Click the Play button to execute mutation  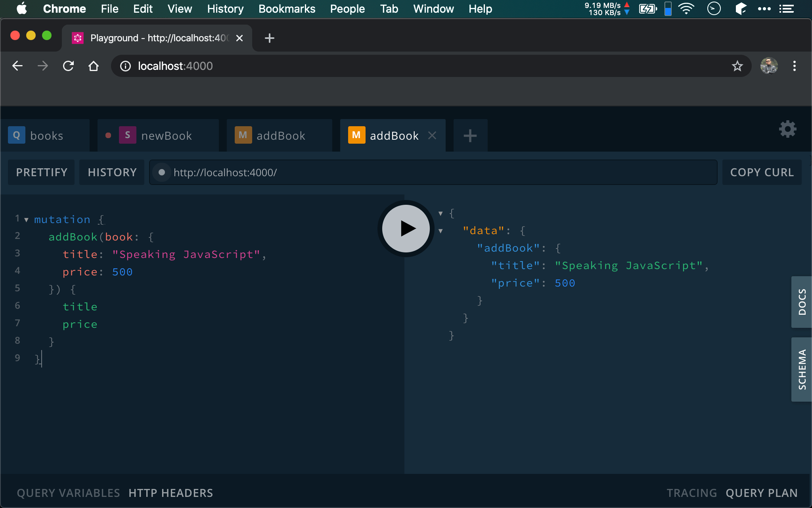[x=406, y=228]
